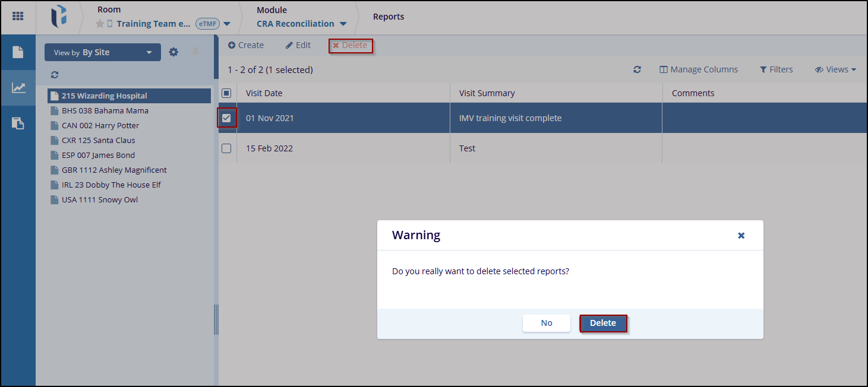Confirm with the Delete button in dialog
This screenshot has height=387, width=868.
[602, 323]
